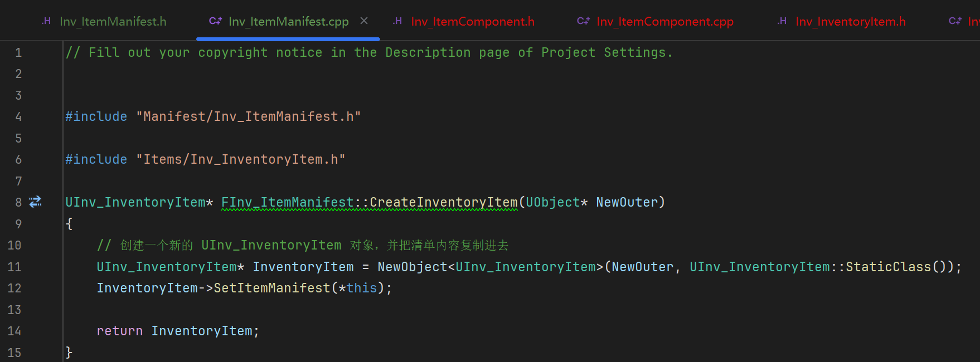980x362 pixels.
Task: Click the header file icon on Inv_ItemManifest.h tab
Action: (46, 21)
